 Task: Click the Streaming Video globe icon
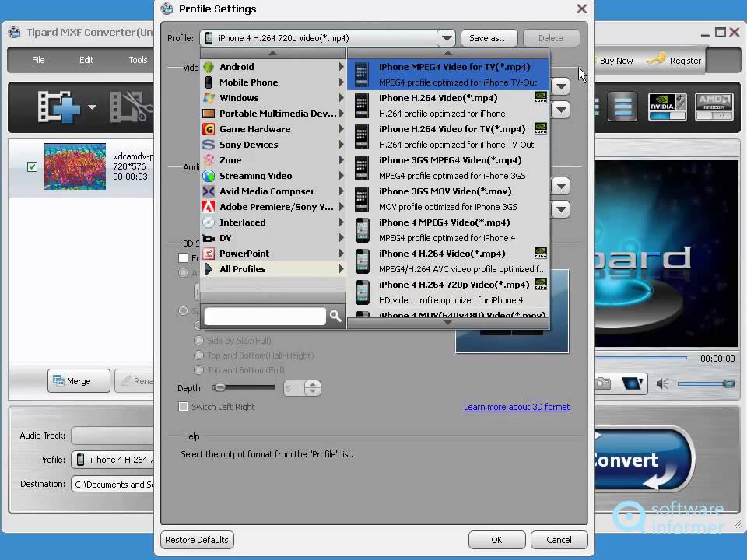pos(209,176)
